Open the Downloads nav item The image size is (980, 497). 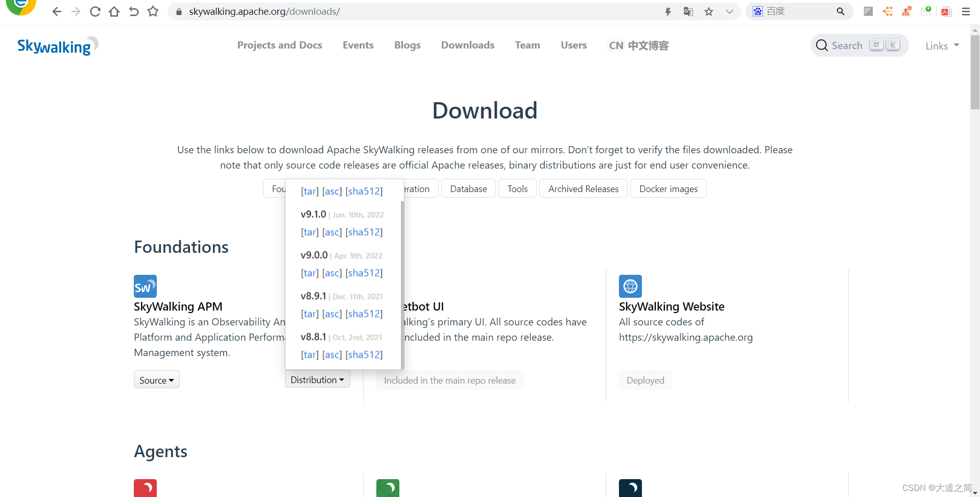(x=468, y=45)
